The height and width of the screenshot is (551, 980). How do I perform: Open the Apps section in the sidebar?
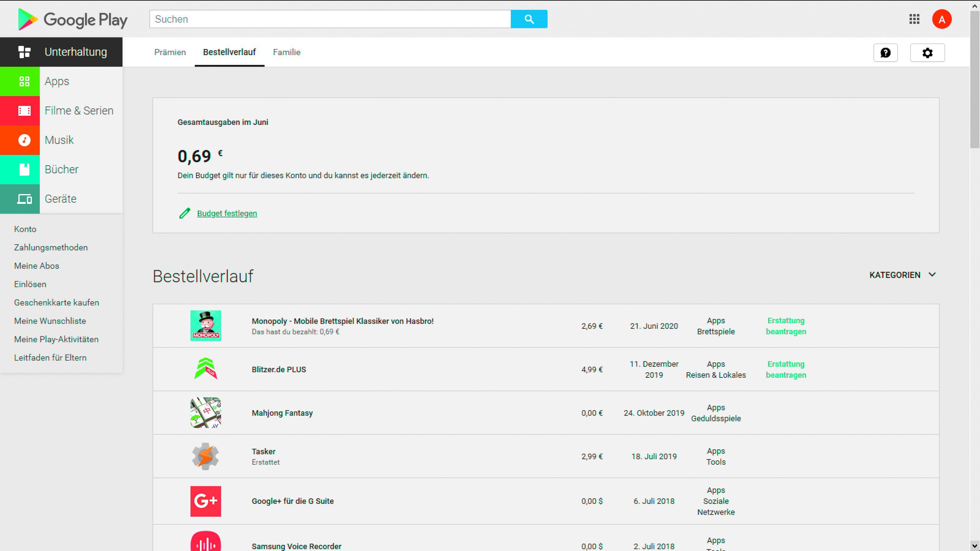point(56,81)
